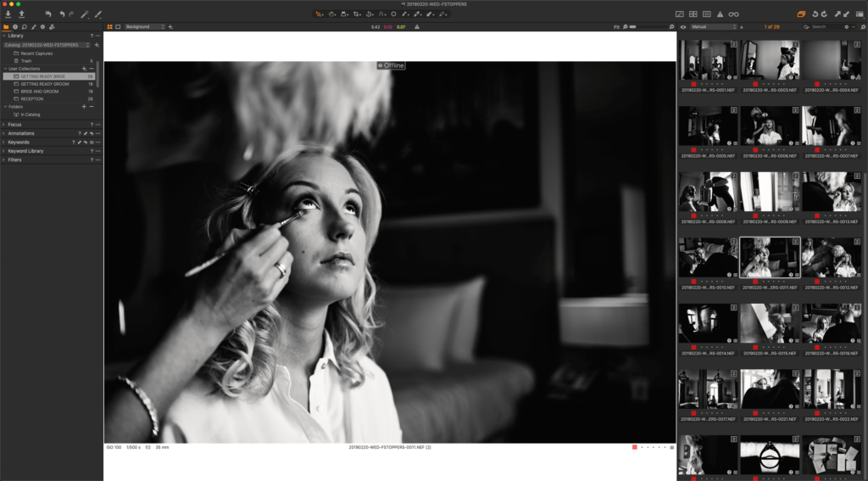Rotate image left with counterclockwise arrow
868x481 pixels.
815,14
